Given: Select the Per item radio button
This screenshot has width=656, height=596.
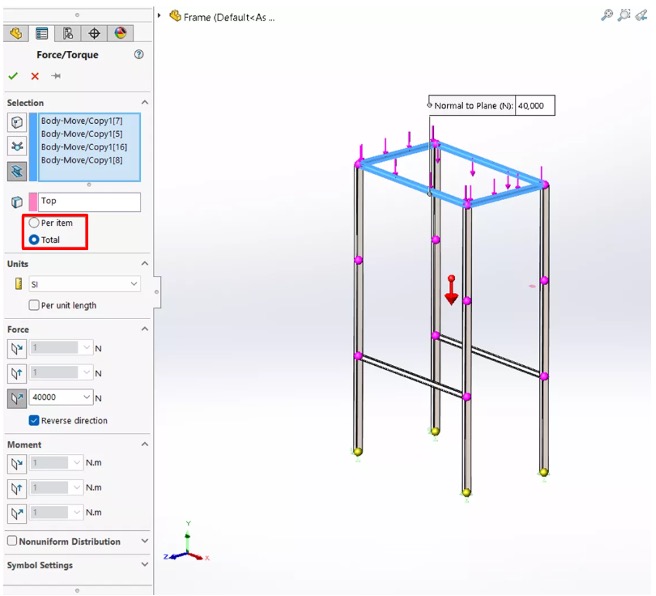Looking at the screenshot, I should point(34,223).
